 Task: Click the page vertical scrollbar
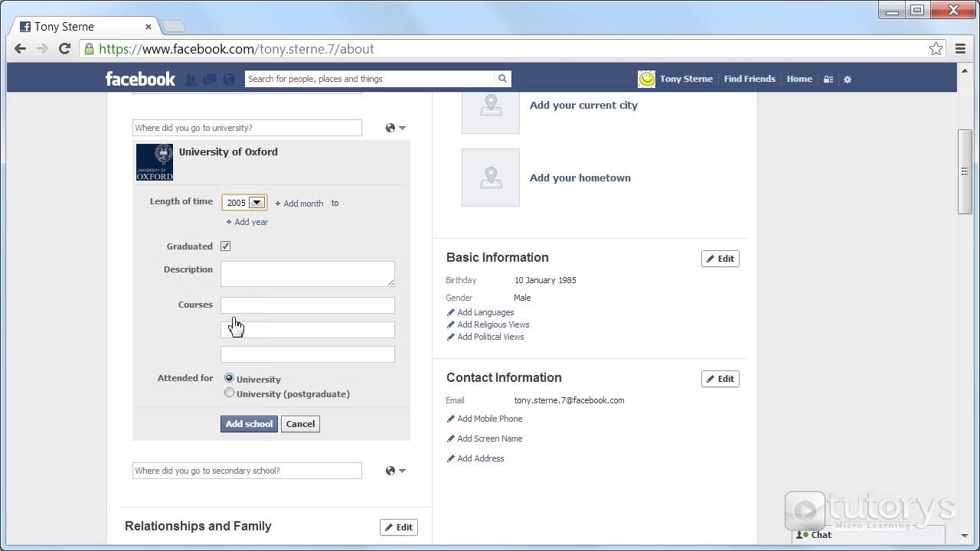(x=965, y=172)
